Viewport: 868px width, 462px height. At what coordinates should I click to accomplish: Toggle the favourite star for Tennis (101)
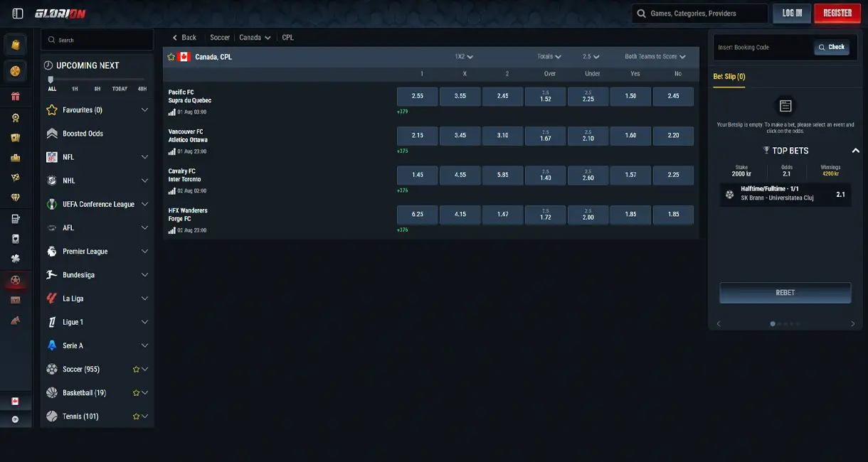(x=136, y=417)
